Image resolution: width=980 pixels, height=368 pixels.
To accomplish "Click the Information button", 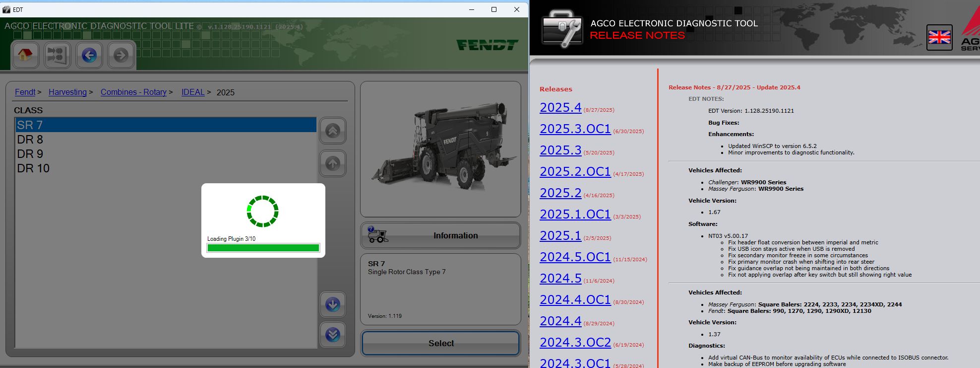I will pyautogui.click(x=440, y=235).
